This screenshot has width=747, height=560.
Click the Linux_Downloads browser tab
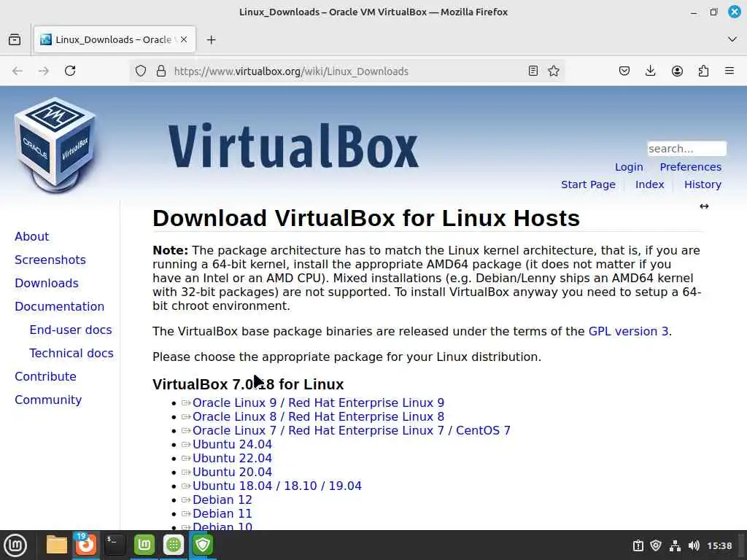click(x=115, y=40)
